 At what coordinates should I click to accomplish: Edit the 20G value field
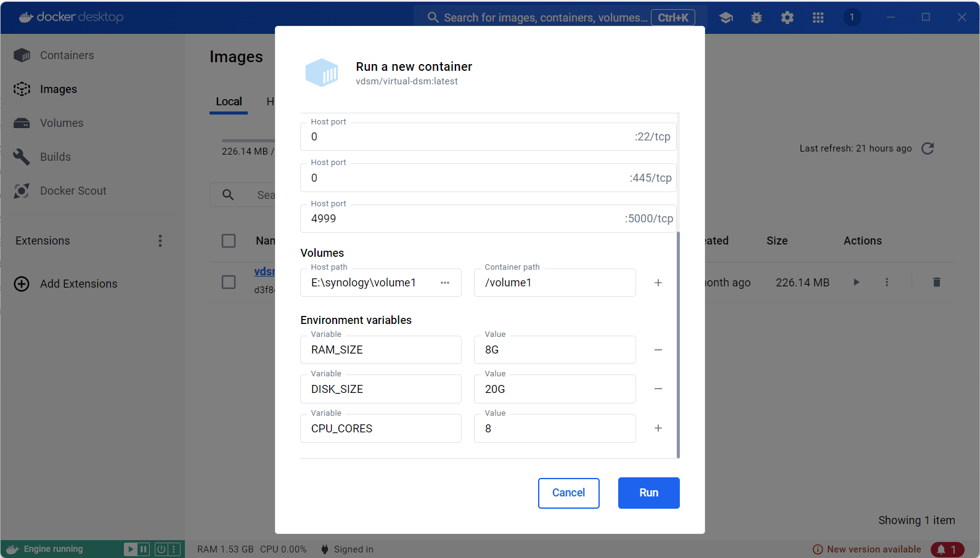coord(555,389)
